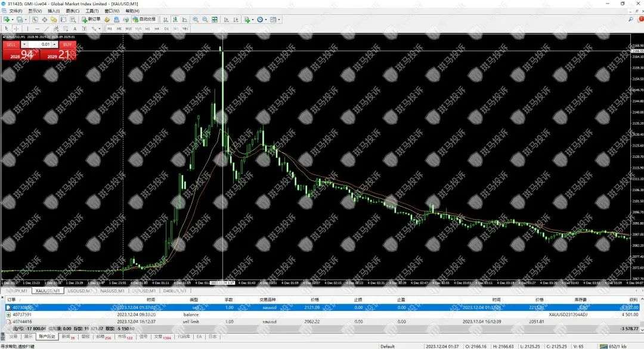Open the 新闻 terminal tab
Screen dimensions: 644x349
coord(67,336)
